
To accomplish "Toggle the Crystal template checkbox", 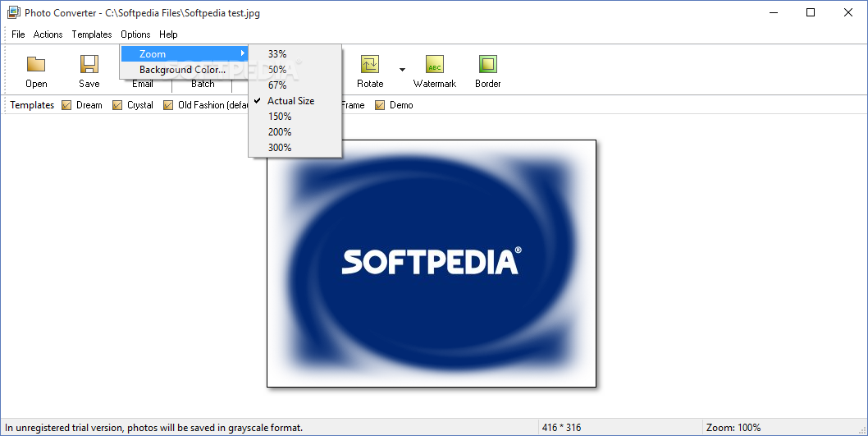I will coord(117,105).
